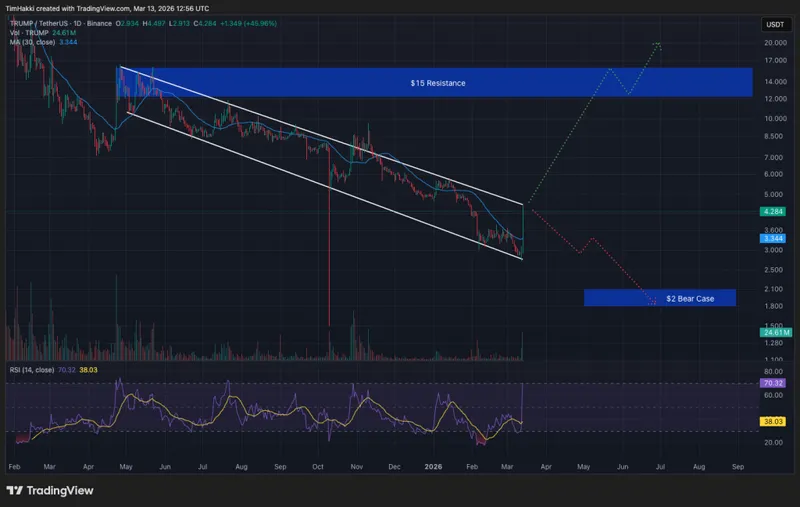Click the 2.100 price axis label
The image size is (800, 507).
click(x=773, y=289)
